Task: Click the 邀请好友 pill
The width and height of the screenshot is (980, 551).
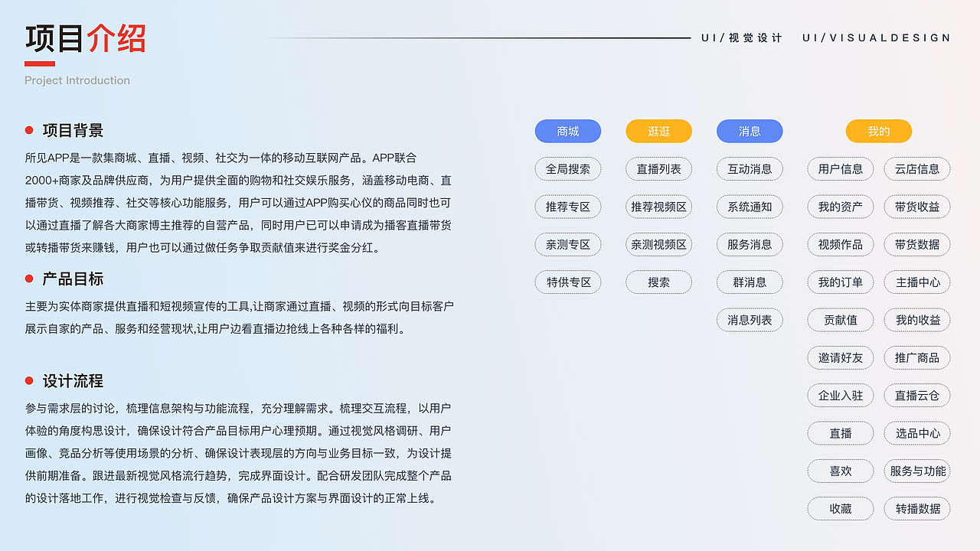Action: 841,357
